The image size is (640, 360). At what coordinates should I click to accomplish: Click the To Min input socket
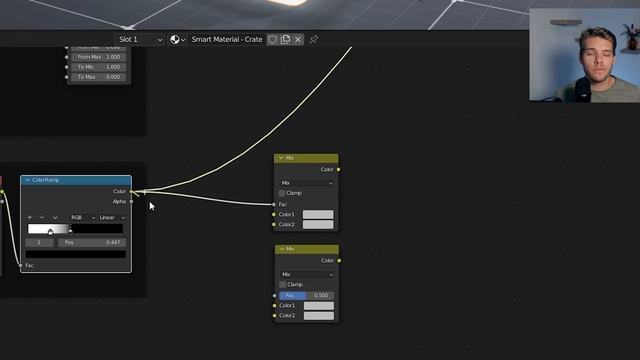pyautogui.click(x=67, y=67)
